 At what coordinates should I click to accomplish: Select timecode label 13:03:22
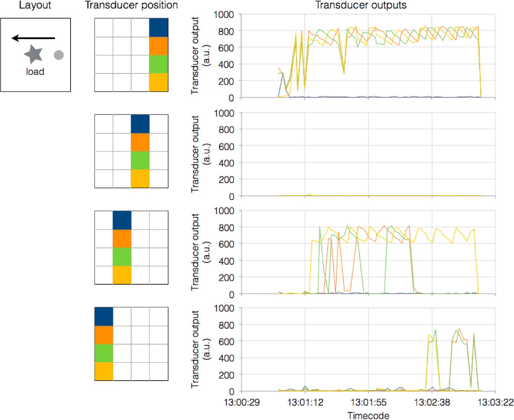(x=495, y=402)
